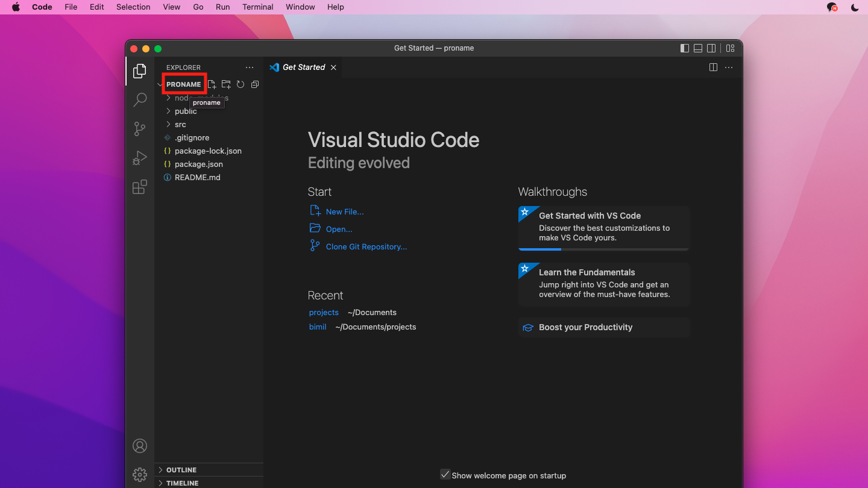Screen dimensions: 868x488
Task: Click New File icon in Explorer header
Action: 212,84
